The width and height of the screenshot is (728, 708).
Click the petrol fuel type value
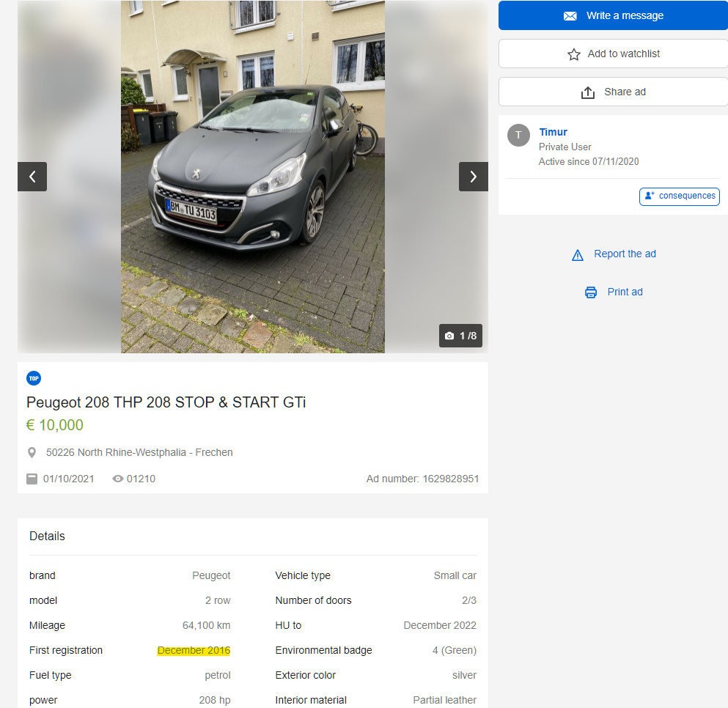pos(218,675)
